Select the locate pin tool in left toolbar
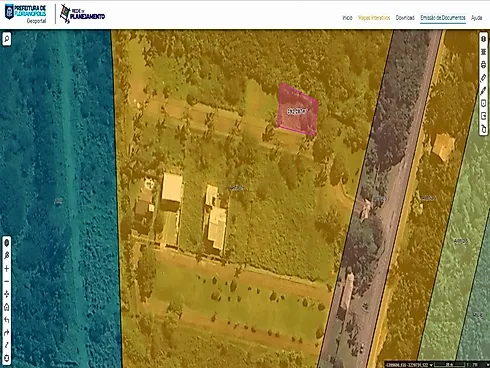 pos(7,256)
